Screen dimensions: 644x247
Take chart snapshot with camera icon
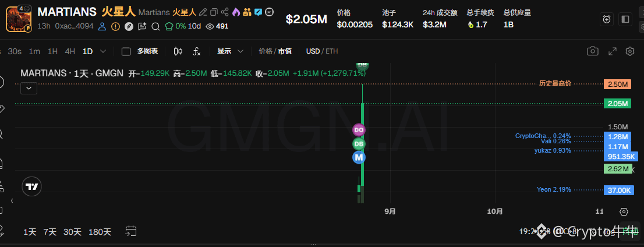(592, 51)
